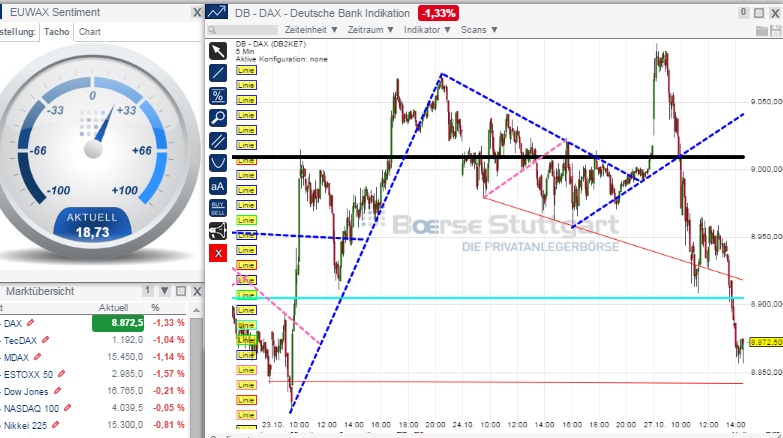Pick the curve arc drawing tool
This screenshot has height=438, width=783.
(218, 163)
